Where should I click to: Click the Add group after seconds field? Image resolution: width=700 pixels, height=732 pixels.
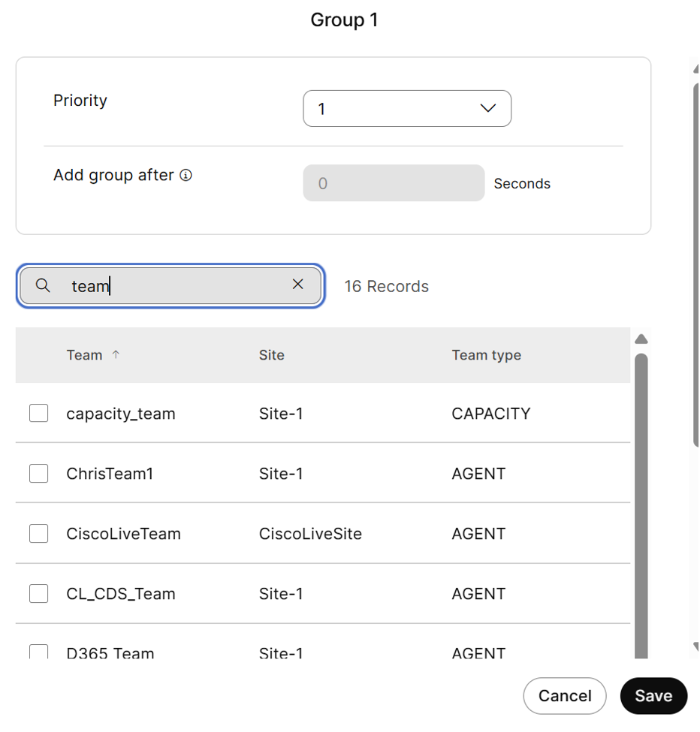pos(394,183)
